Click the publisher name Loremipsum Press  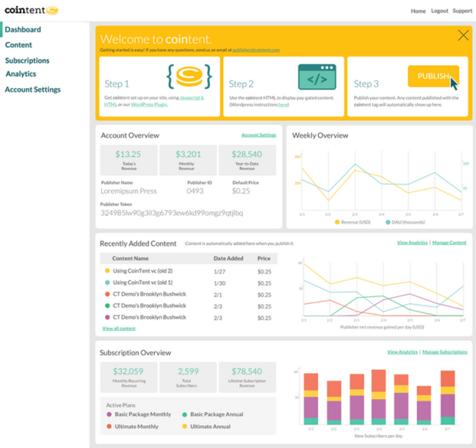pos(128,191)
